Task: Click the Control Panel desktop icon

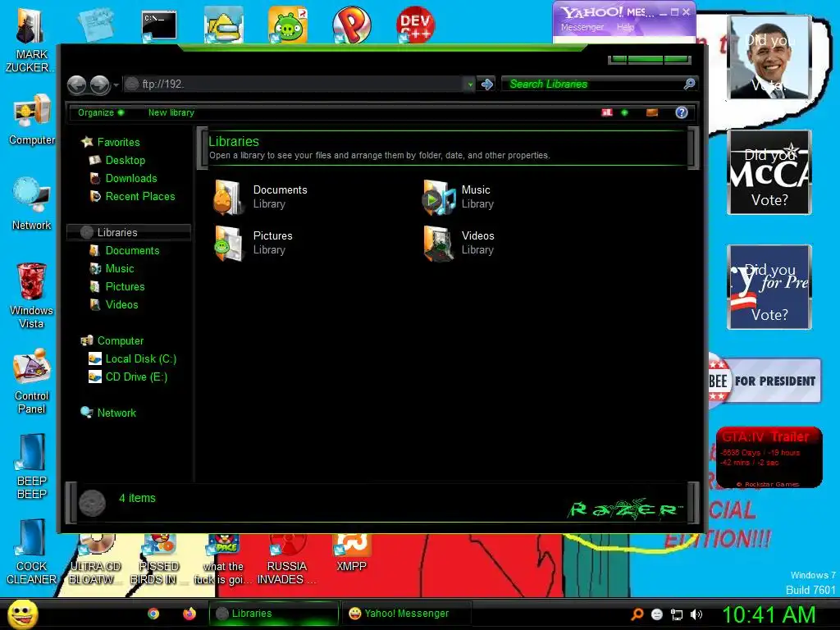Action: pos(32,381)
